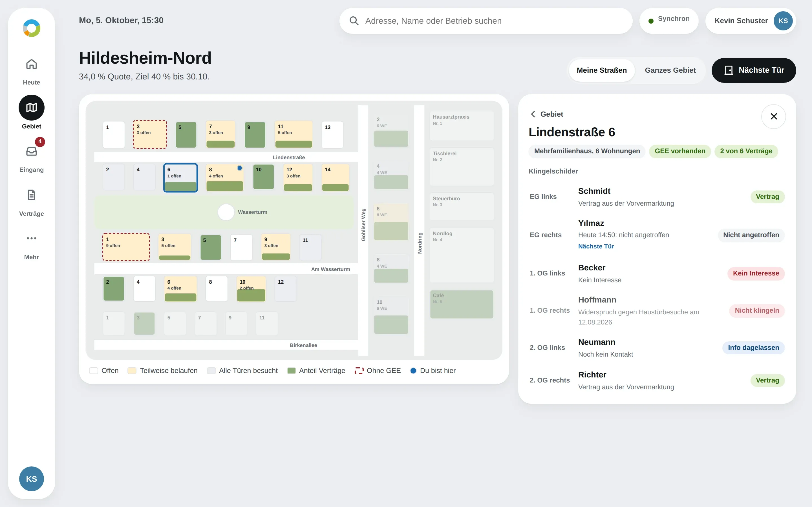This screenshot has width=812, height=507.
Task: Open Kevin Schuster account menu
Action: click(751, 21)
